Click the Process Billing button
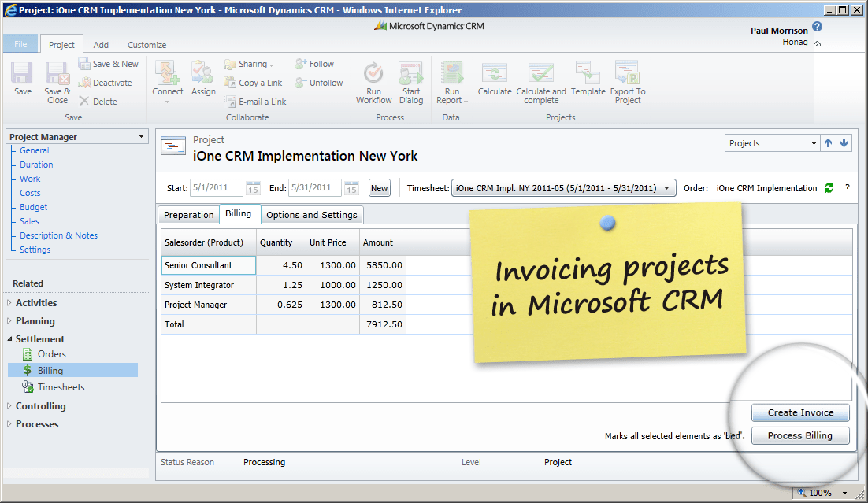Image resolution: width=868 pixels, height=503 pixels. point(800,435)
